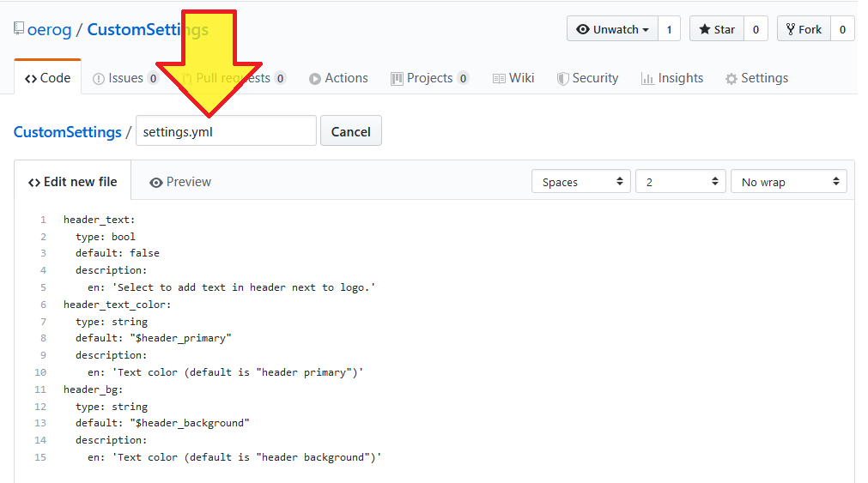Viewport: 868px width, 483px height.
Task: Click line 'default: false' in the editor
Action: 118,253
